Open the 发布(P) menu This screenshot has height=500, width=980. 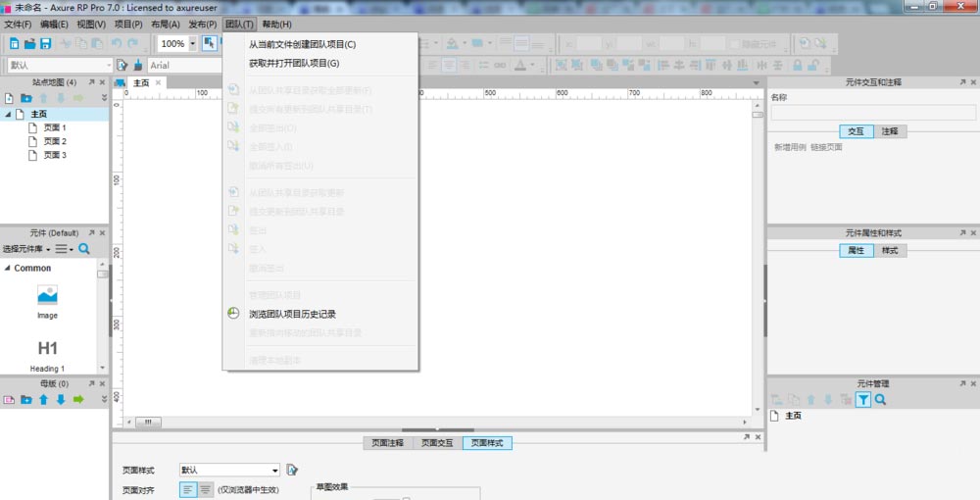pos(203,24)
